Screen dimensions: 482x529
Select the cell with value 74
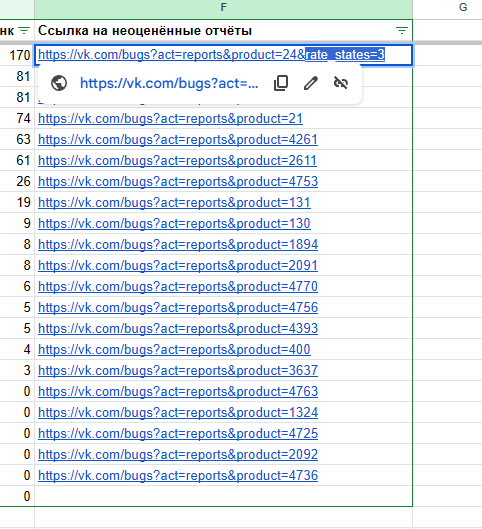(17, 118)
